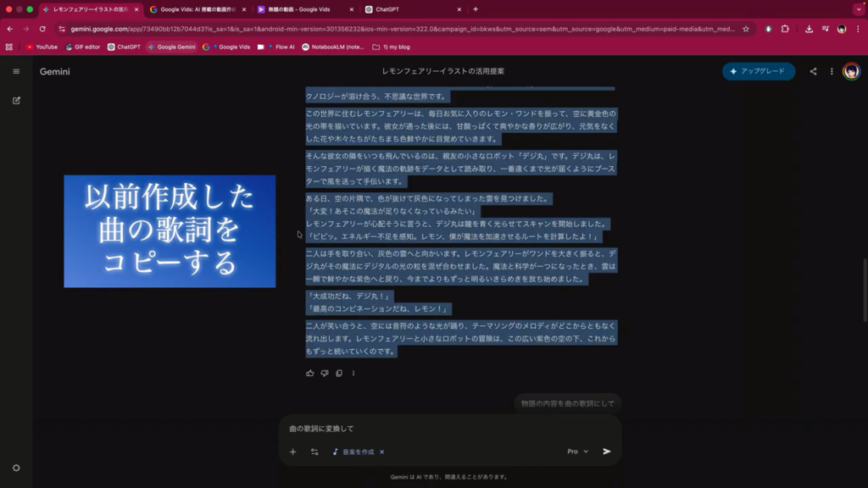Switch to the Google Vids AI tab
Image resolution: width=868 pixels, height=488 pixels.
[x=198, y=9]
